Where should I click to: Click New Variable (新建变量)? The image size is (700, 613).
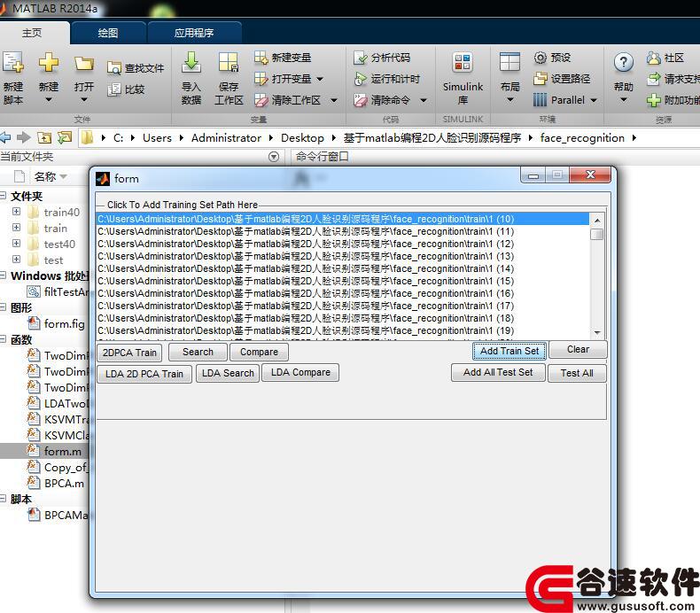coord(283,58)
